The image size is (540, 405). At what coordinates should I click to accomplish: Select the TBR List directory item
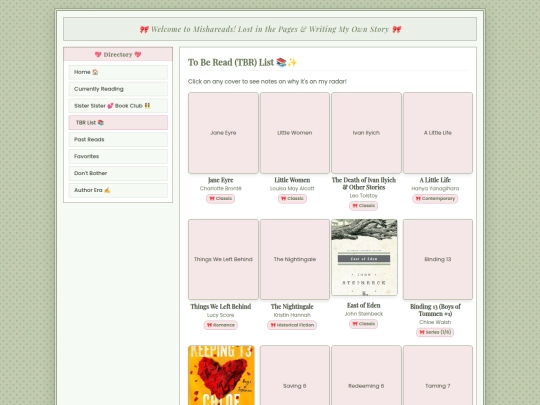pos(118,123)
